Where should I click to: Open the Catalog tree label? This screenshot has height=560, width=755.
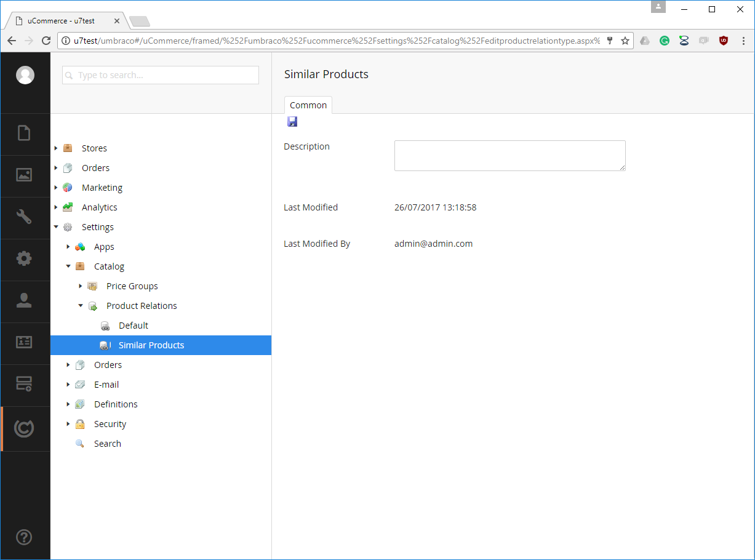109,266
